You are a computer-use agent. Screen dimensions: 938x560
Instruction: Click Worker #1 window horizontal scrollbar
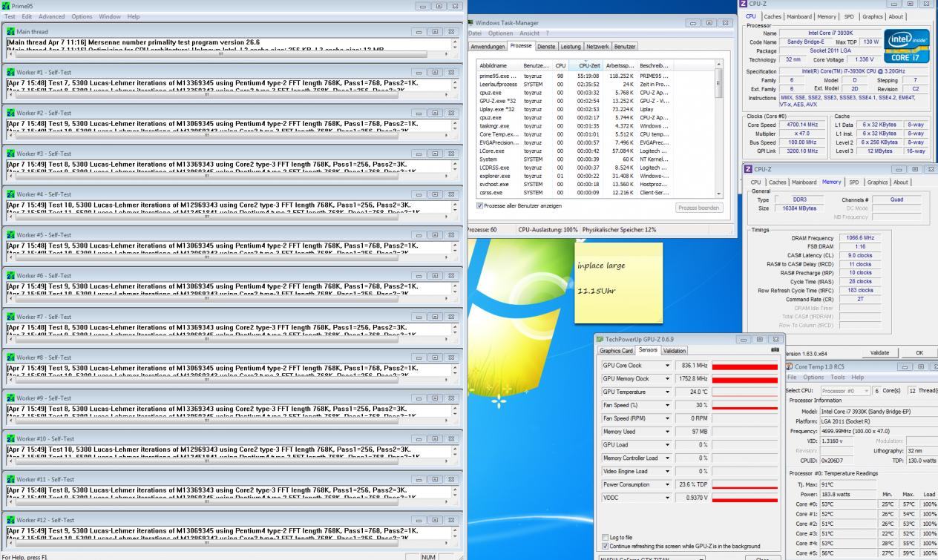[230, 96]
